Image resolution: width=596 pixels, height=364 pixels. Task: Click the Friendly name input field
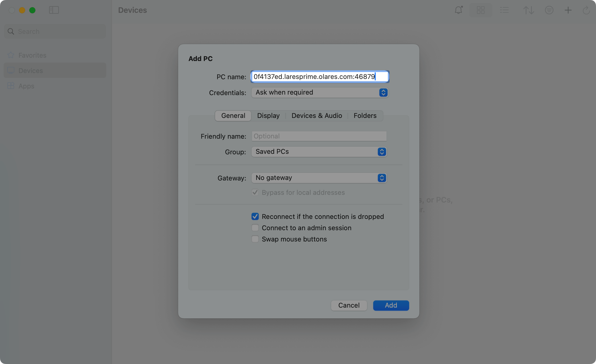(x=319, y=136)
